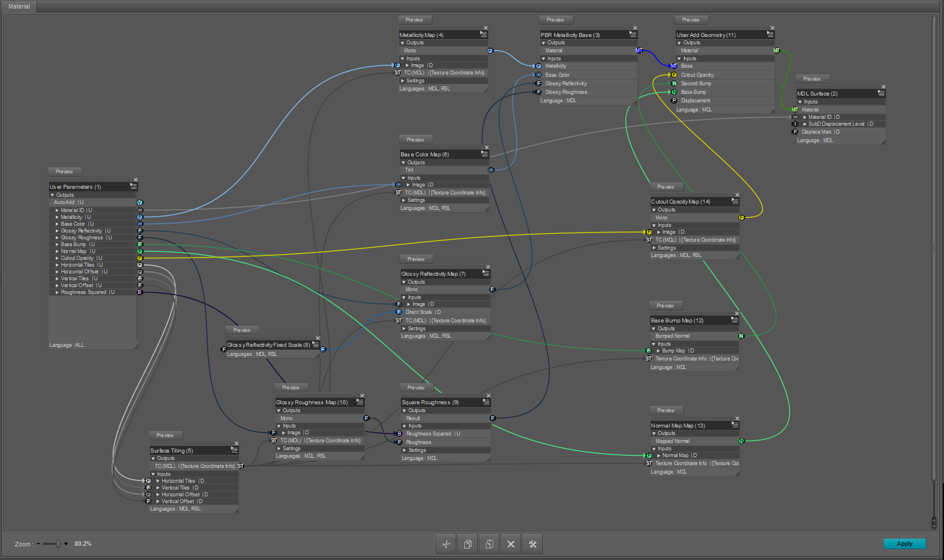Expand Settings in the Base Color Map node

(x=404, y=200)
